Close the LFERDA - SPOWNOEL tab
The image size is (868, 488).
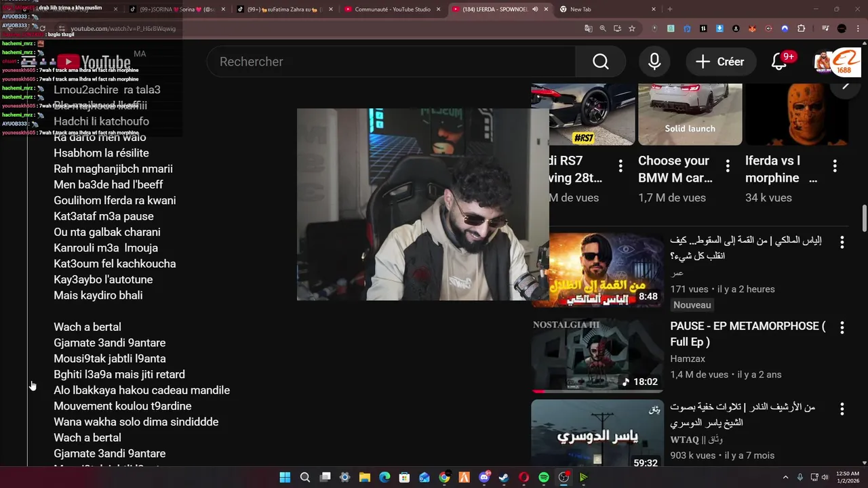(x=547, y=9)
